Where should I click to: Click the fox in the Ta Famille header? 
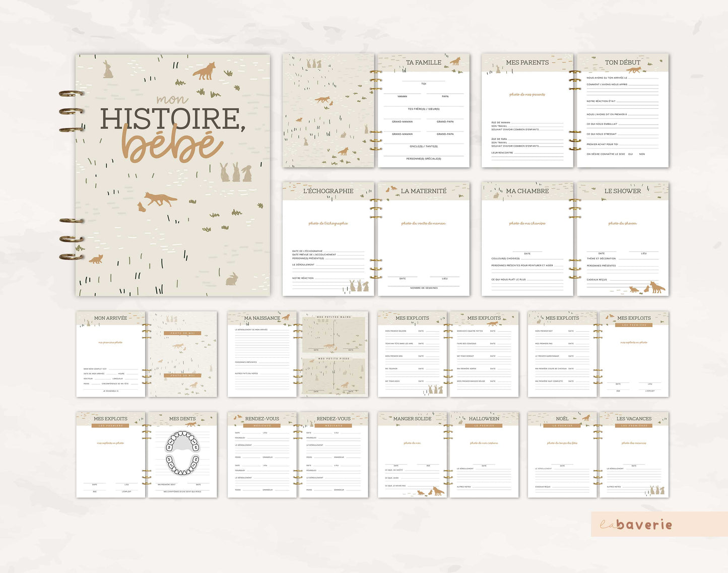[455, 61]
